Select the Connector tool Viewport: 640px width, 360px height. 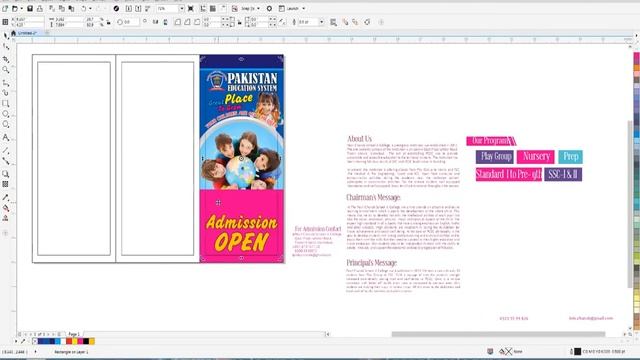(6, 161)
